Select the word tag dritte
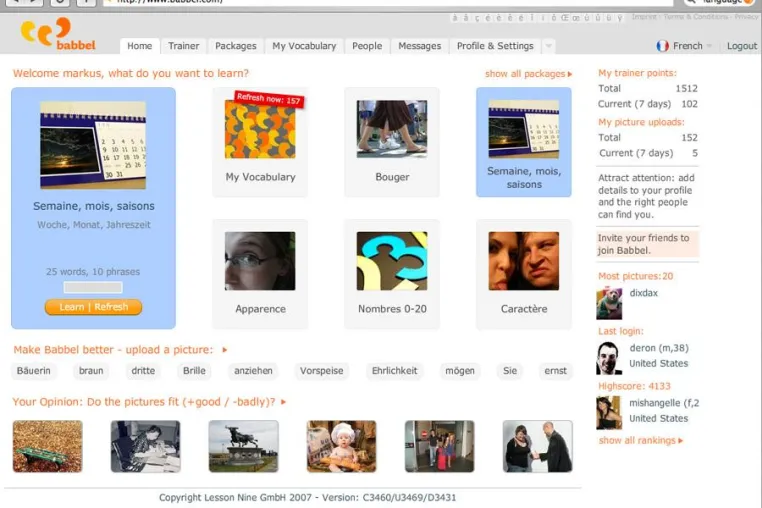The width and height of the screenshot is (762, 508). point(143,371)
